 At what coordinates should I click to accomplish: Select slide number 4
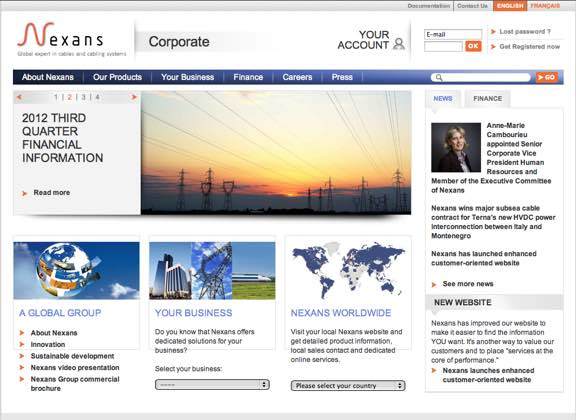pos(97,97)
